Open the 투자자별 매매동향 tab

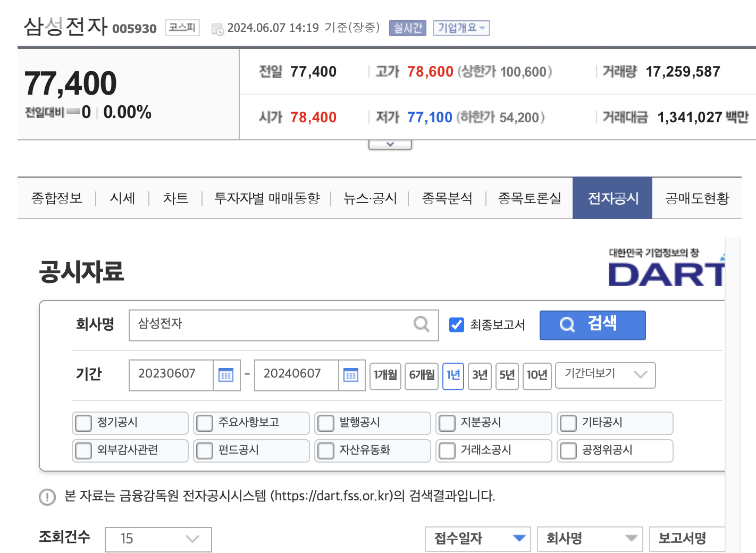pos(267,198)
